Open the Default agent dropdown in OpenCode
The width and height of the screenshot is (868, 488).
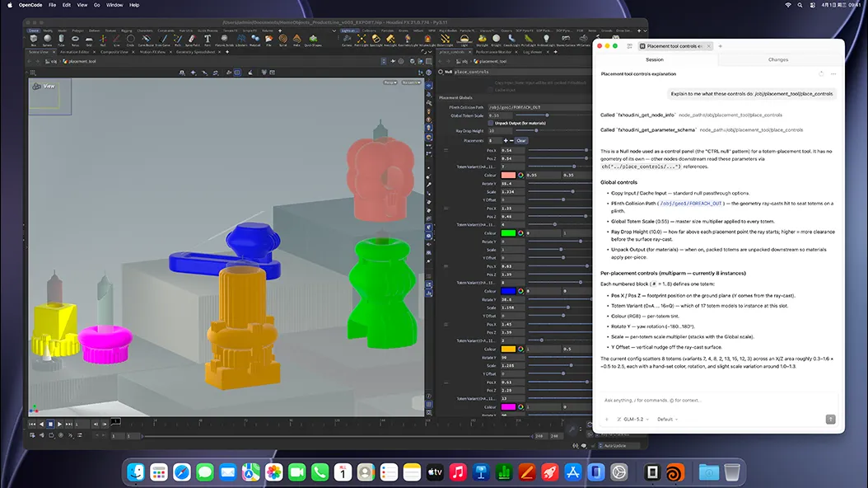(667, 420)
